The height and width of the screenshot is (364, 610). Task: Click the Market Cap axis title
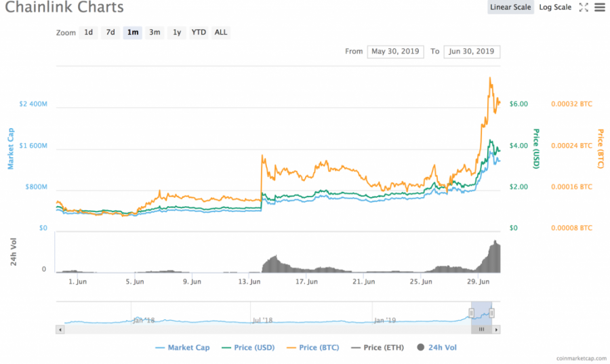pyautogui.click(x=10, y=148)
